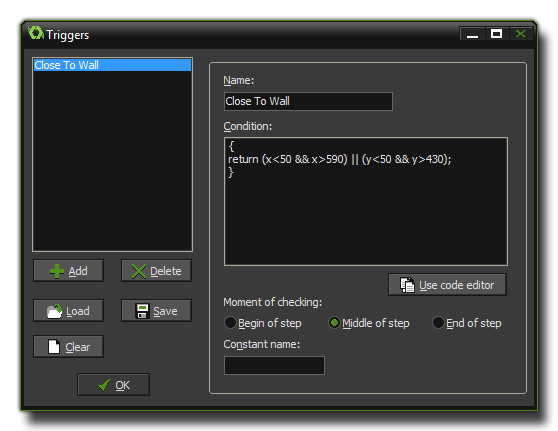Click the green checkmark icon on OK
The image size is (558, 431).
click(x=104, y=385)
